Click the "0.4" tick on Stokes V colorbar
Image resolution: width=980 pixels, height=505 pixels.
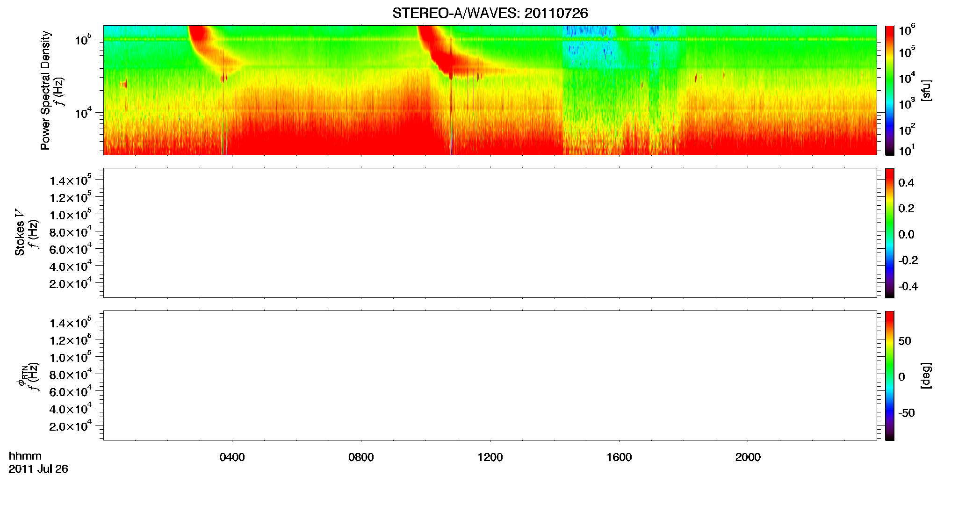(x=906, y=183)
